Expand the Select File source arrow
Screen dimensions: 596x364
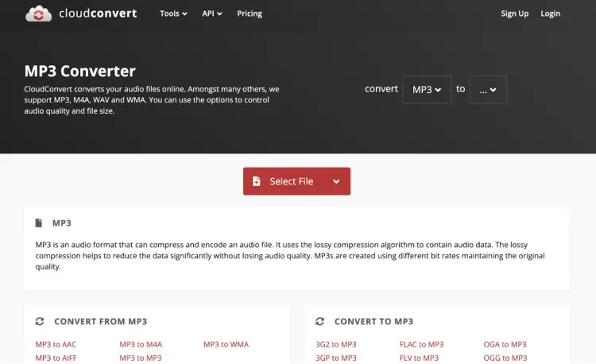(x=336, y=182)
